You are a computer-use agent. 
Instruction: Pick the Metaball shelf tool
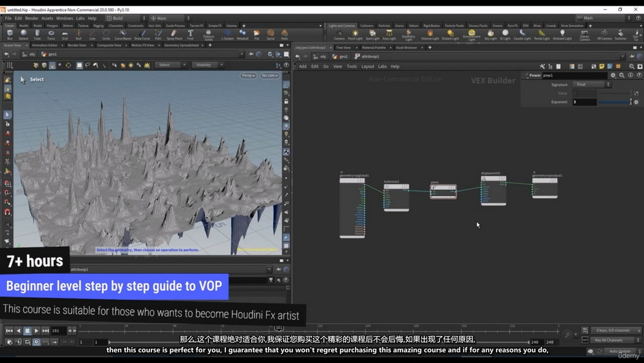pyautogui.click(x=242, y=35)
